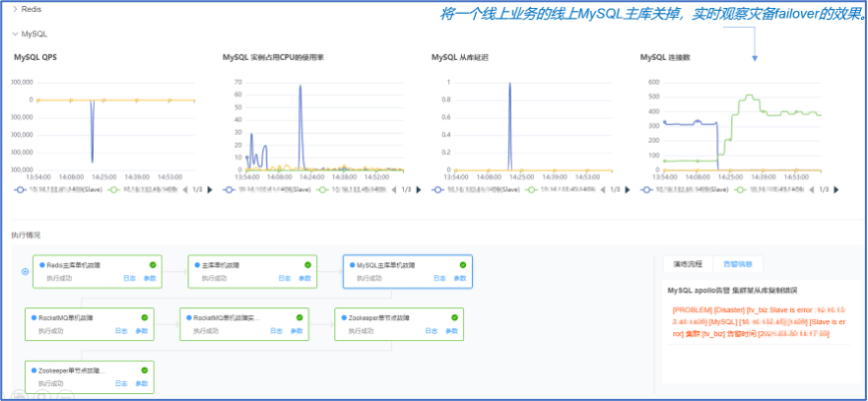View 日志 of MySQL主库单机故障 node
This screenshot has height=401, width=868.
tap(440, 278)
